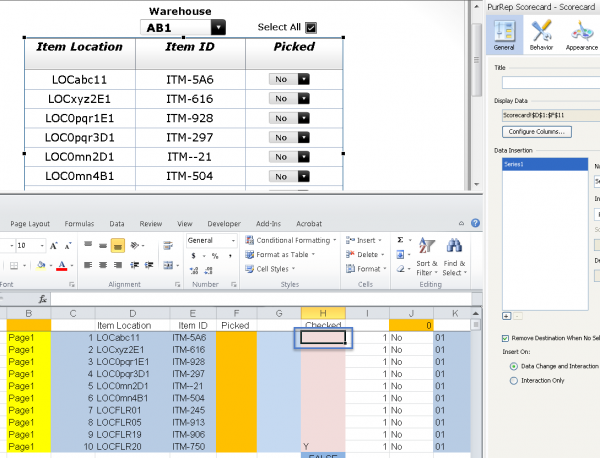Open Picked dropdown for LOC0pqr3D1 row
The image size is (600, 458).
click(303, 137)
